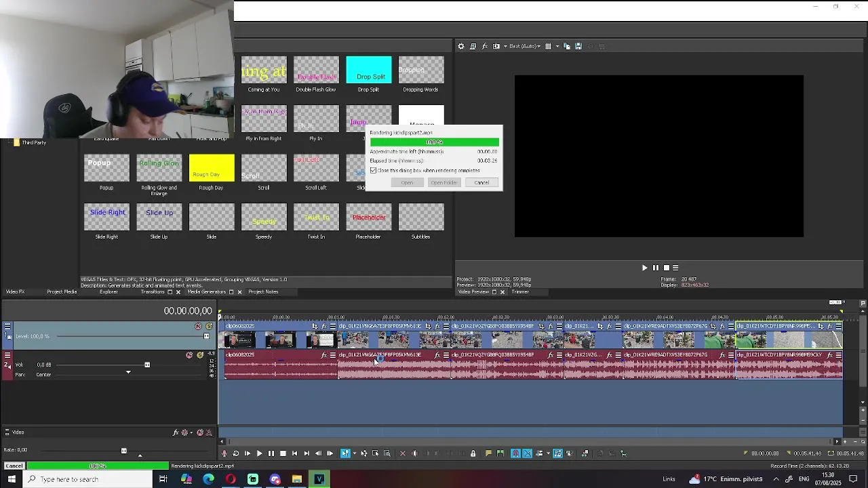Image resolution: width=868 pixels, height=488 pixels.
Task: Mute audio track 2
Action: click(x=189, y=355)
